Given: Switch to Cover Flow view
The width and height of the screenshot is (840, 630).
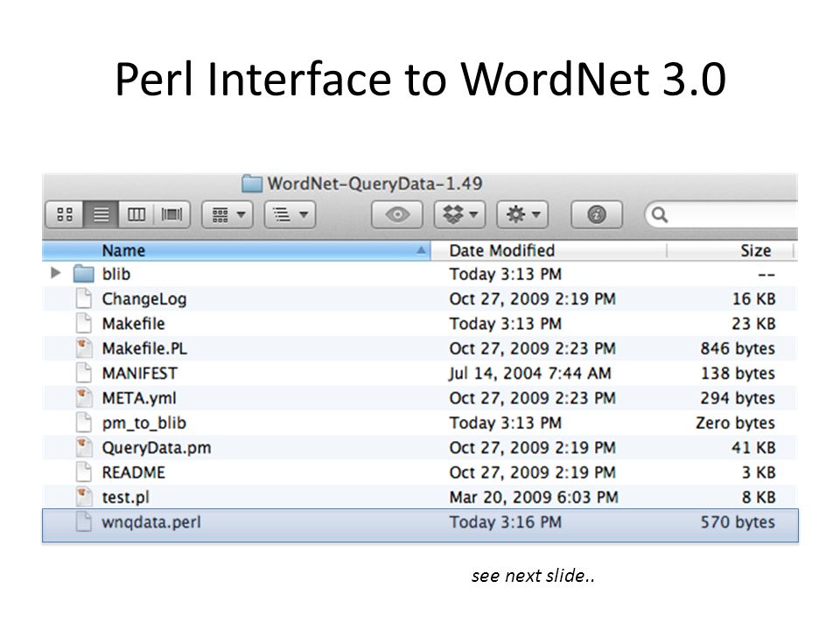Looking at the screenshot, I should coord(172,215).
